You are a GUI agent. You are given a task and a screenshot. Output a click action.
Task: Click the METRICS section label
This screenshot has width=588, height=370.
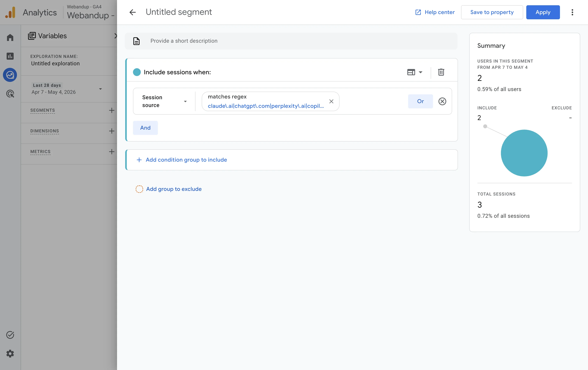40,152
